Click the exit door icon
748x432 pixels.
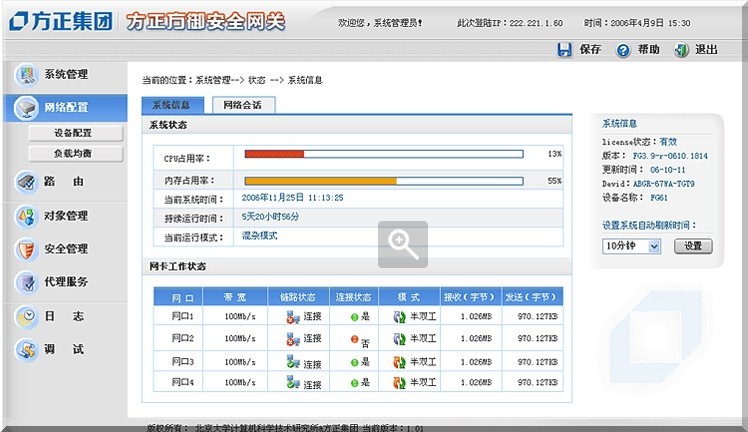pos(681,50)
